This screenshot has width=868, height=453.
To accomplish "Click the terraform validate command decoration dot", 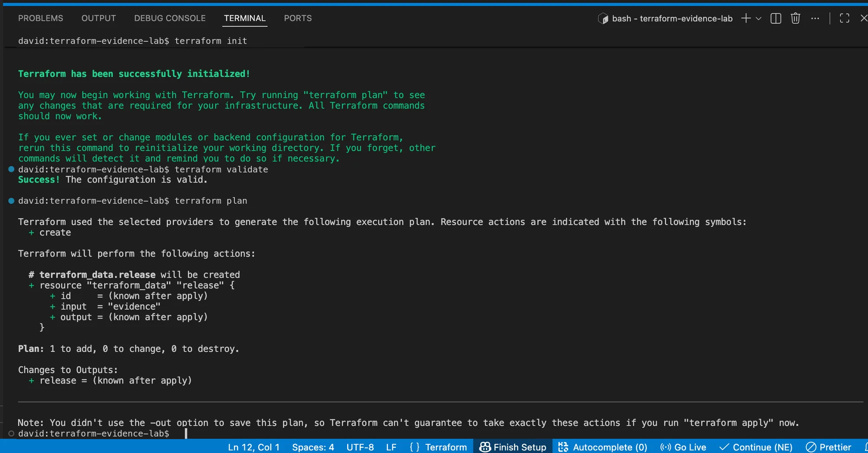I will pos(11,169).
